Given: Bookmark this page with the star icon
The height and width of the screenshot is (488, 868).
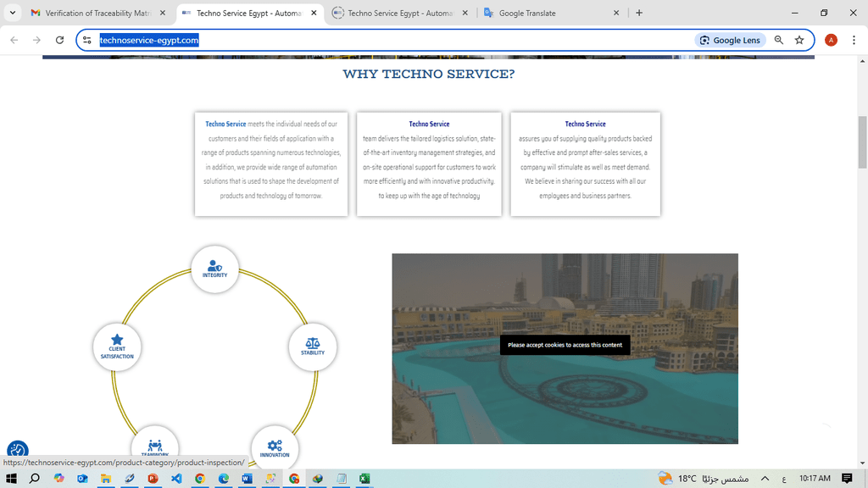Looking at the screenshot, I should [x=799, y=40].
